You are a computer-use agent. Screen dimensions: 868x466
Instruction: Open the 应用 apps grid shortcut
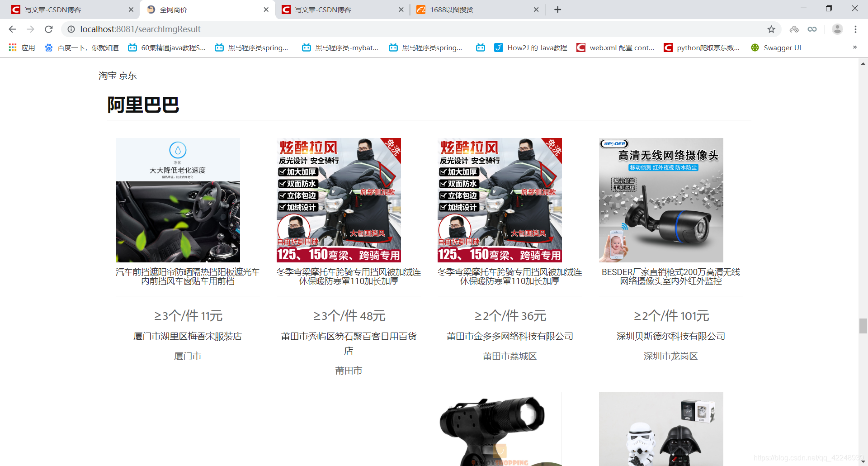pyautogui.click(x=22, y=48)
